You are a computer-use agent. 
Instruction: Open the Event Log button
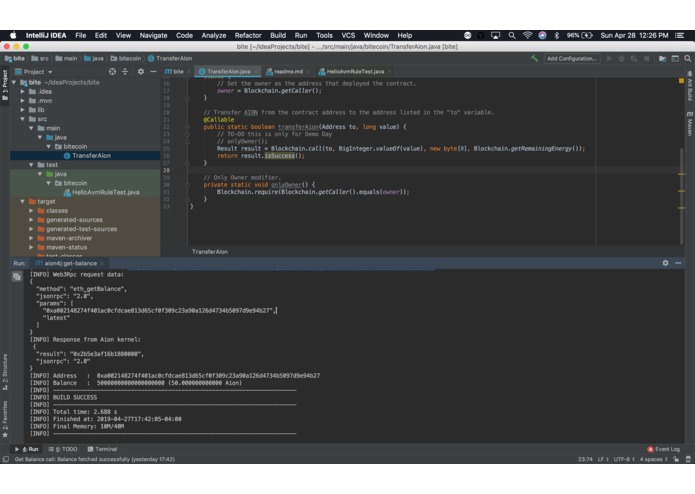(664, 449)
